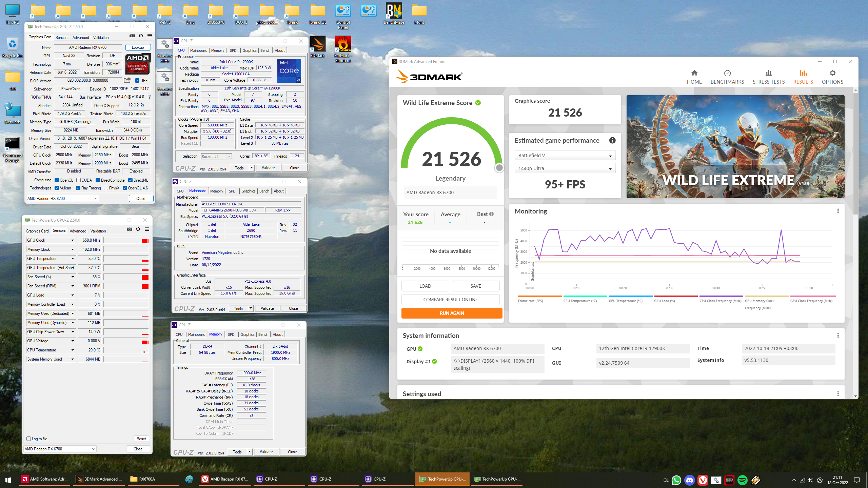Image resolution: width=868 pixels, height=488 pixels.
Task: Enable Log to file checkbox in Sensors
Action: pyautogui.click(x=29, y=439)
